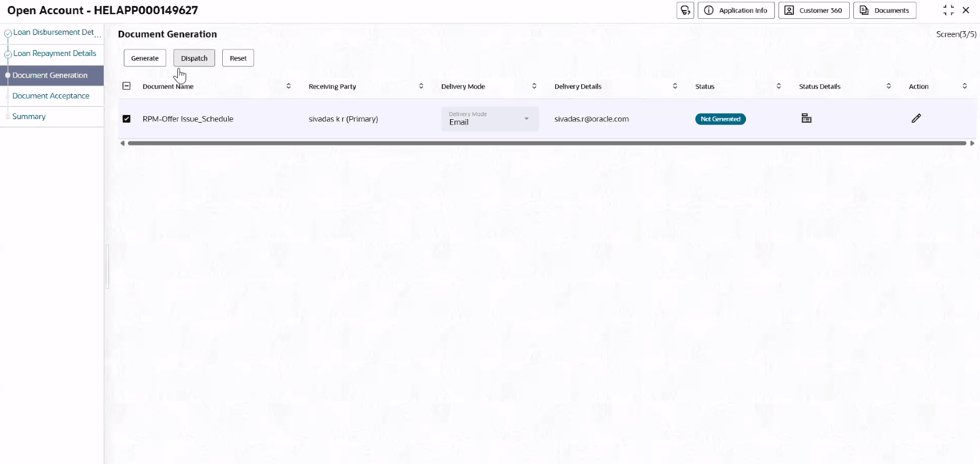Expand the Delivery Mode Email dropdown

tap(490, 119)
